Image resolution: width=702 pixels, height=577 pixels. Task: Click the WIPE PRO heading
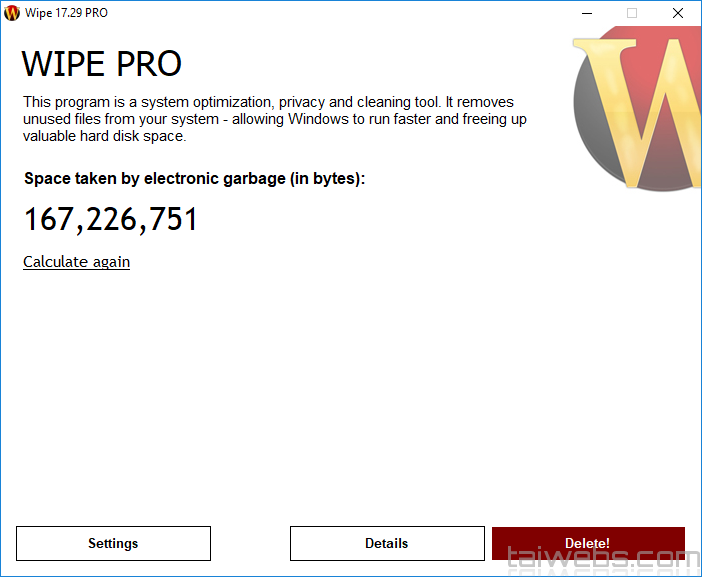tap(102, 64)
